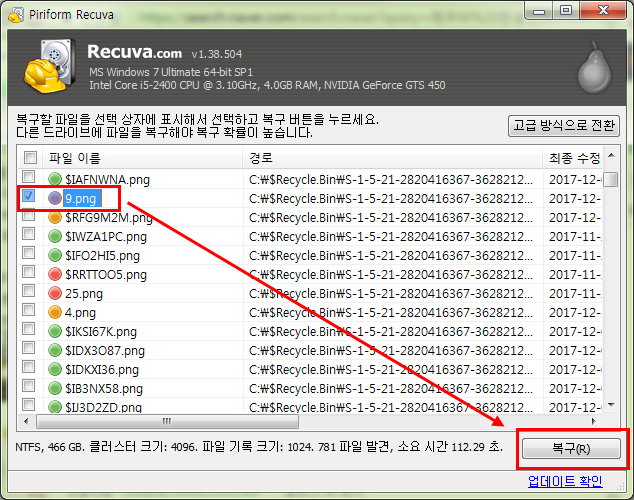Viewport: 634px width, 500px height.
Task: Click the horizontal scrollbar thumb
Action: [167, 422]
